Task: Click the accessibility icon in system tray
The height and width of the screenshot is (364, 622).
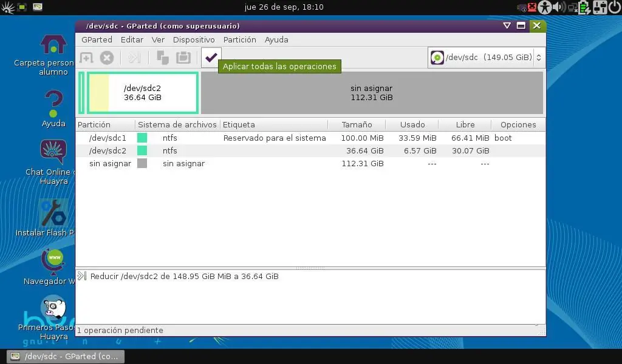Action: (545, 7)
